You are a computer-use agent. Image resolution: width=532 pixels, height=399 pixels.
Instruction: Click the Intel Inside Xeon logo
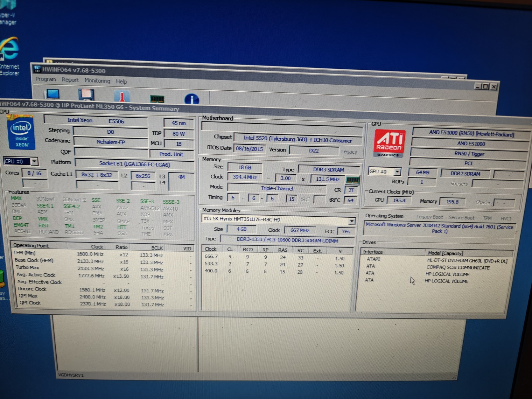(21, 133)
